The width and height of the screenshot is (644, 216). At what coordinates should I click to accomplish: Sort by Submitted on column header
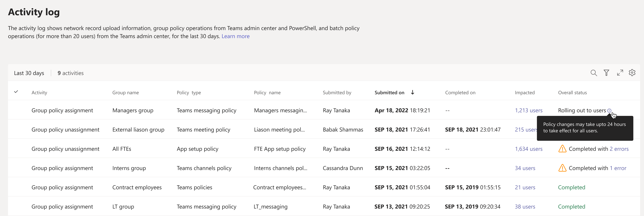389,93
